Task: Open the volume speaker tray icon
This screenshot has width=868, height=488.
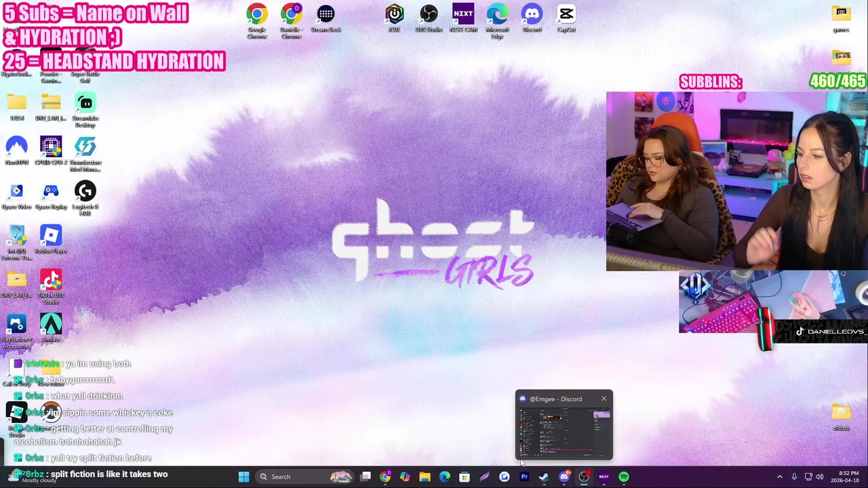Action: point(819,476)
